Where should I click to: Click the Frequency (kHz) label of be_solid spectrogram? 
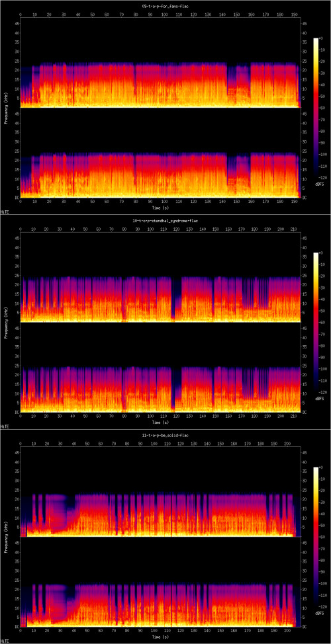[7, 536]
